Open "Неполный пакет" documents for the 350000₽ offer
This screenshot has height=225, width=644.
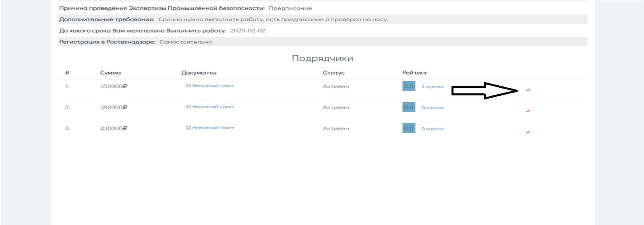213,86
